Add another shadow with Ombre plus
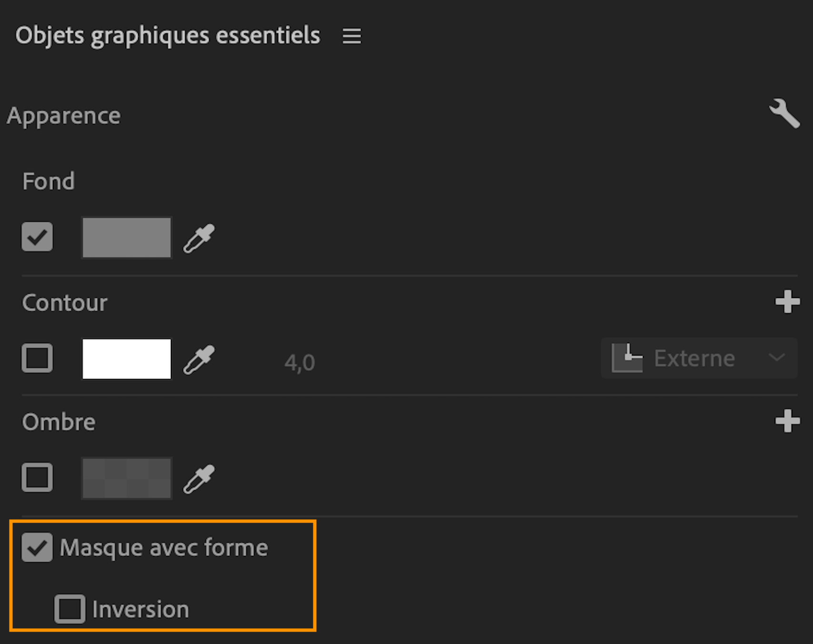 [787, 421]
